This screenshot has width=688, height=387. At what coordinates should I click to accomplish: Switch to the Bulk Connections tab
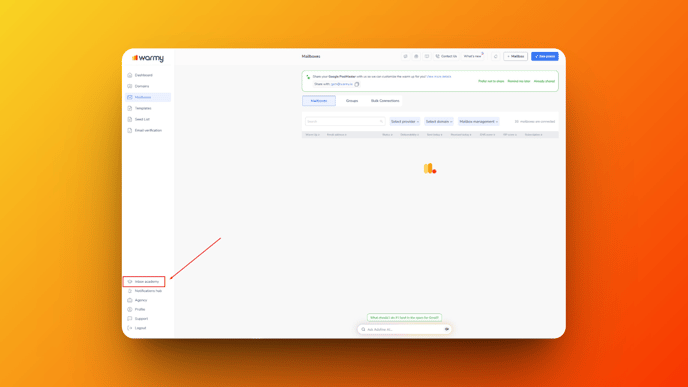(x=385, y=100)
